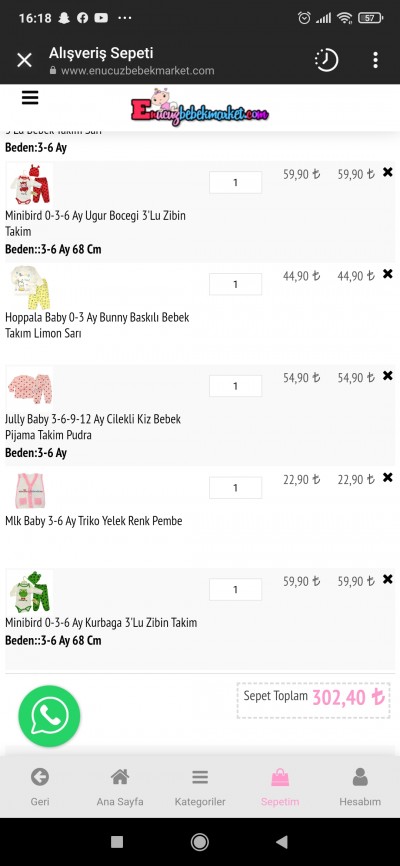This screenshot has width=400, height=866.
Task: Remove Minibird Ugur Bocegi item from cart
Action: pyautogui.click(x=388, y=172)
